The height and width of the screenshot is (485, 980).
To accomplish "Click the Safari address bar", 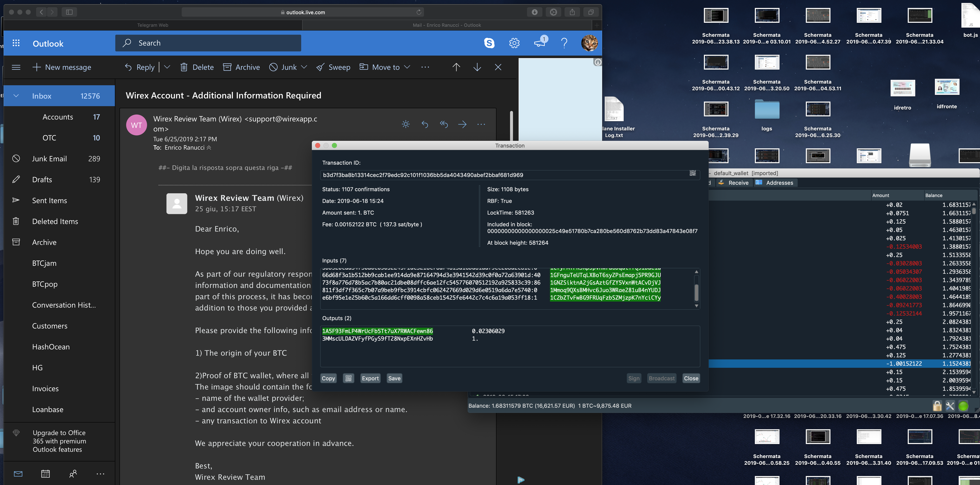I will pyautogui.click(x=303, y=12).
